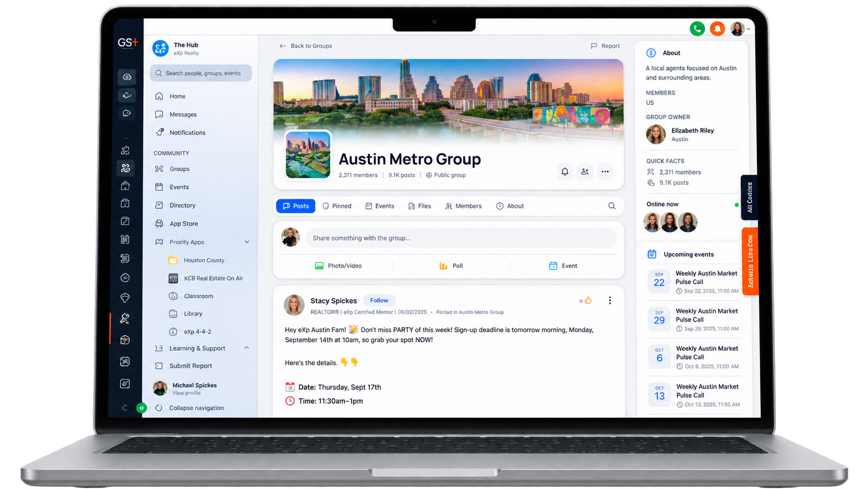Image resolution: width=868 pixels, height=489 pixels.
Task: Switch to the Pinned tab
Action: point(337,206)
